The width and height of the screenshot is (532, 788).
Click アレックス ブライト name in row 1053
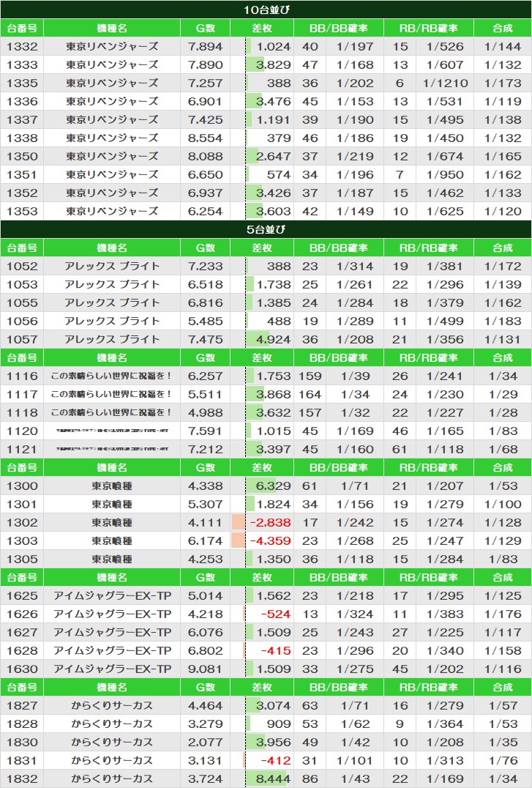[112, 284]
